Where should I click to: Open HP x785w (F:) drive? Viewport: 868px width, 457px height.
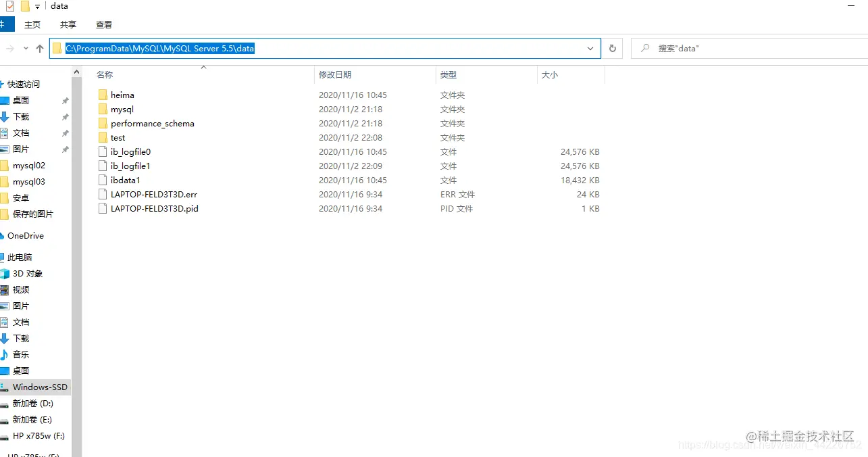(x=39, y=436)
